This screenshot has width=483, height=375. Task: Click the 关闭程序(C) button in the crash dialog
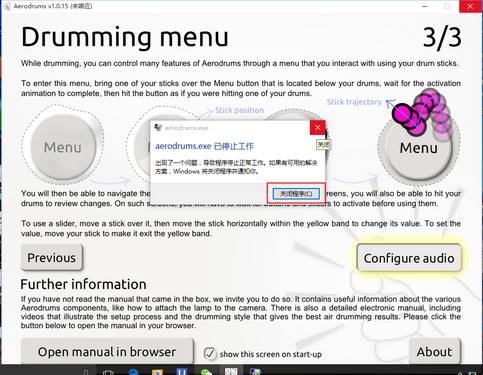296,194
